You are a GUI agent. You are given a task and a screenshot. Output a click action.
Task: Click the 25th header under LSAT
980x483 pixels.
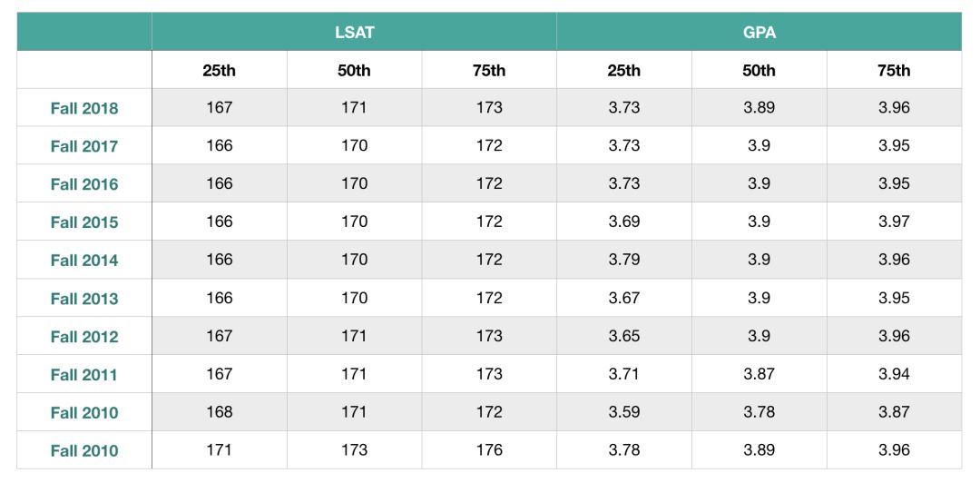click(220, 70)
